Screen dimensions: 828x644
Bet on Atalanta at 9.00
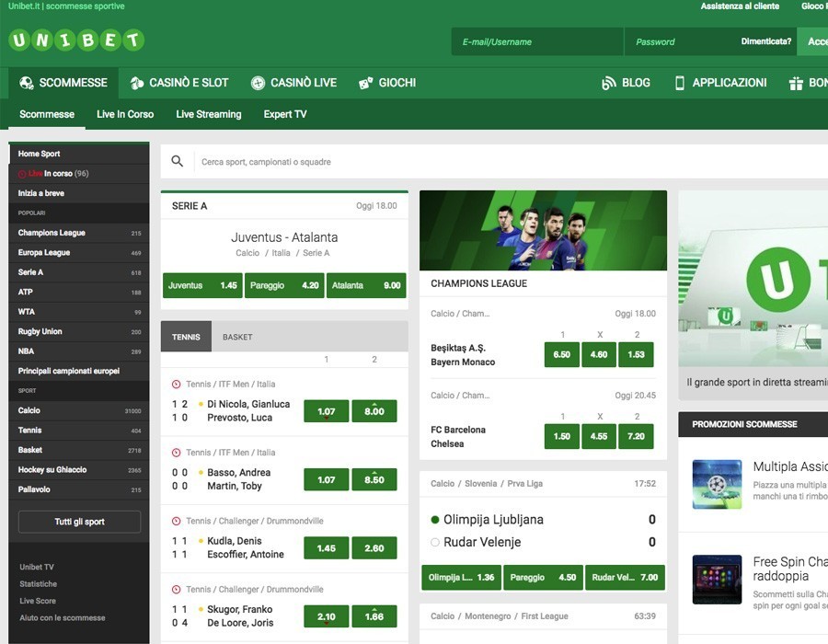pos(366,285)
